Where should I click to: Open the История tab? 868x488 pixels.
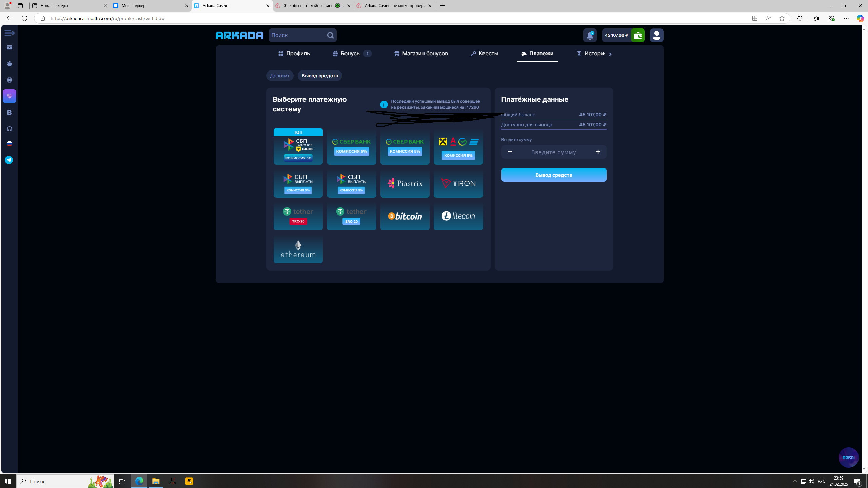pos(591,54)
